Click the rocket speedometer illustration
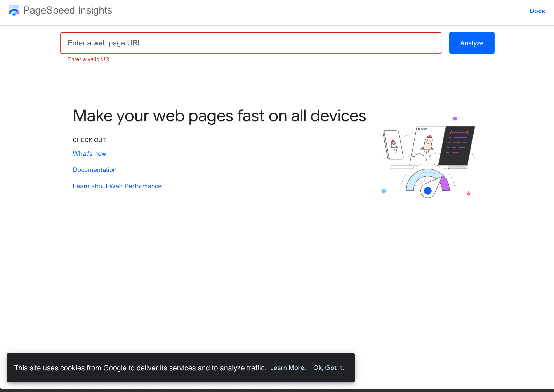 tap(428, 157)
